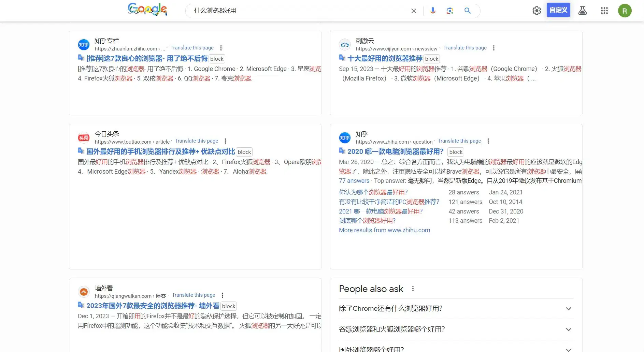The height and width of the screenshot is (352, 644).
Task: Click the 121 answers count
Action: click(466, 202)
